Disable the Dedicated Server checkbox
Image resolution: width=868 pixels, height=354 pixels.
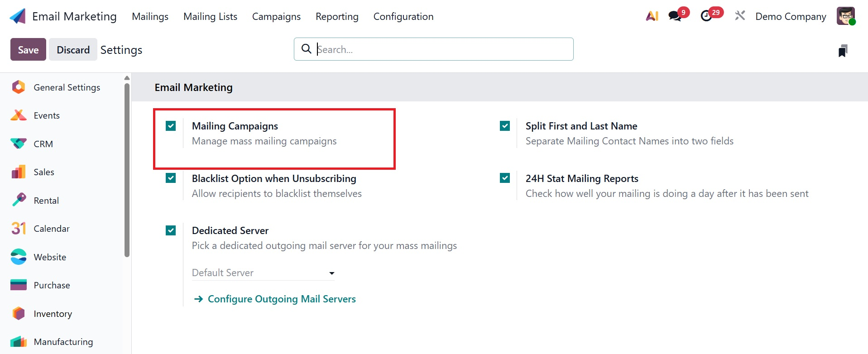(171, 230)
